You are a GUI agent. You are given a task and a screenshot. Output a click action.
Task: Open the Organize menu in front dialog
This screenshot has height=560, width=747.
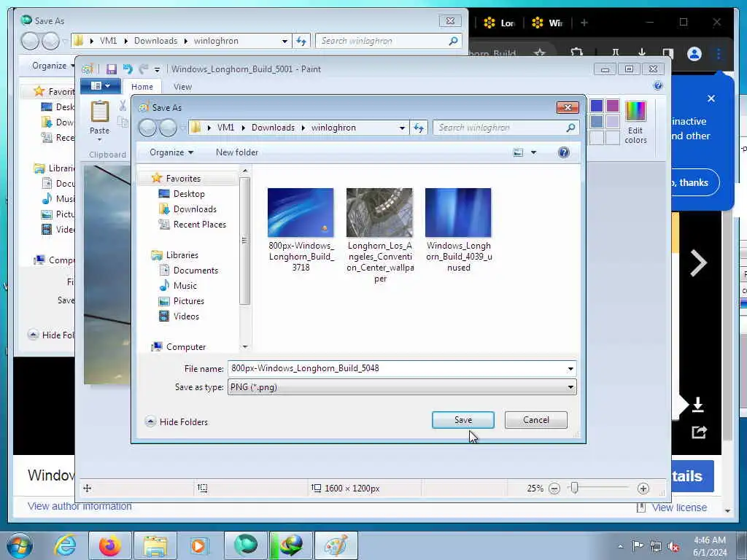pos(171,152)
